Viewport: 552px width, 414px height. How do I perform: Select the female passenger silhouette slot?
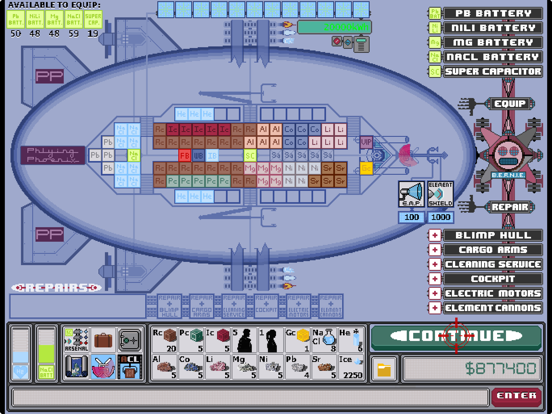[x=271, y=340]
